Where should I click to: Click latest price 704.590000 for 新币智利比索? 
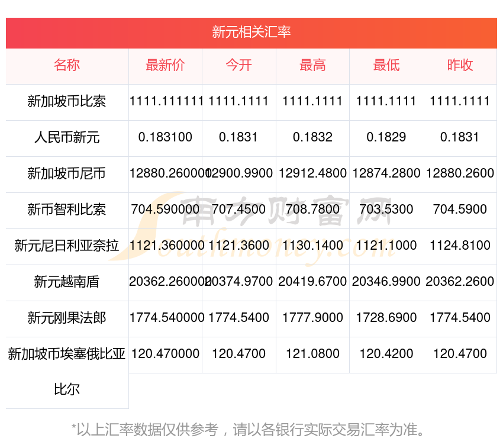pyautogui.click(x=165, y=210)
